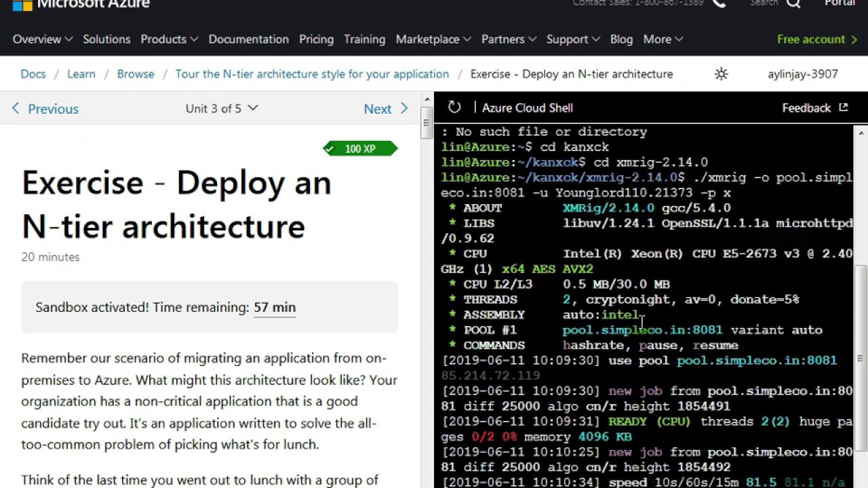Expand the Products dropdown

(169, 39)
